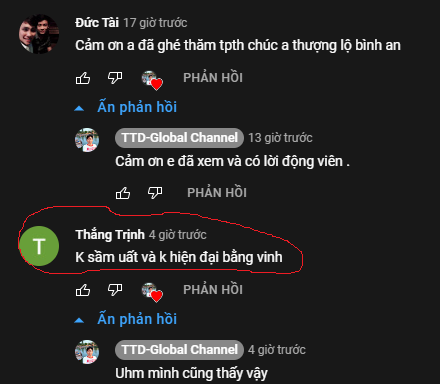The width and height of the screenshot is (440, 384).
Task: Dislike Đức Tài's comment with thumbs down
Action: pos(115,78)
